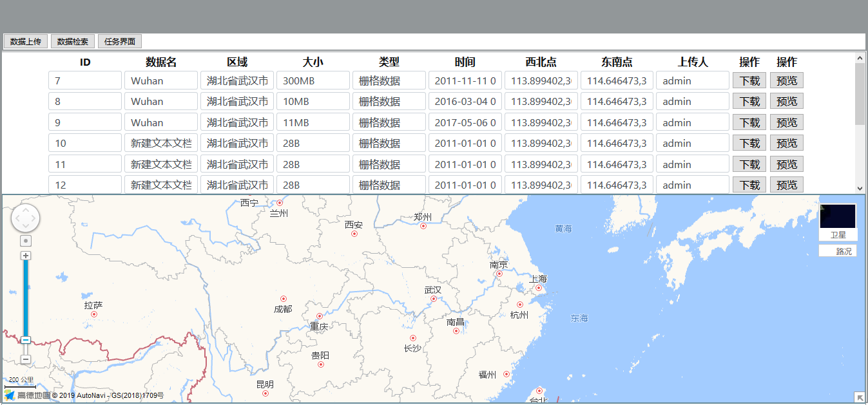Toggle the 卫星 satellite layer
This screenshot has height=405, width=868.
point(838,235)
